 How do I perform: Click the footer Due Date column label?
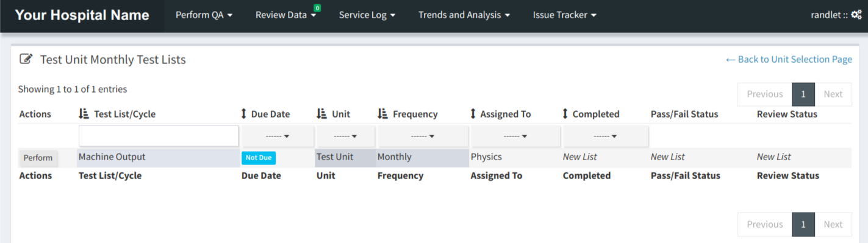[261, 175]
